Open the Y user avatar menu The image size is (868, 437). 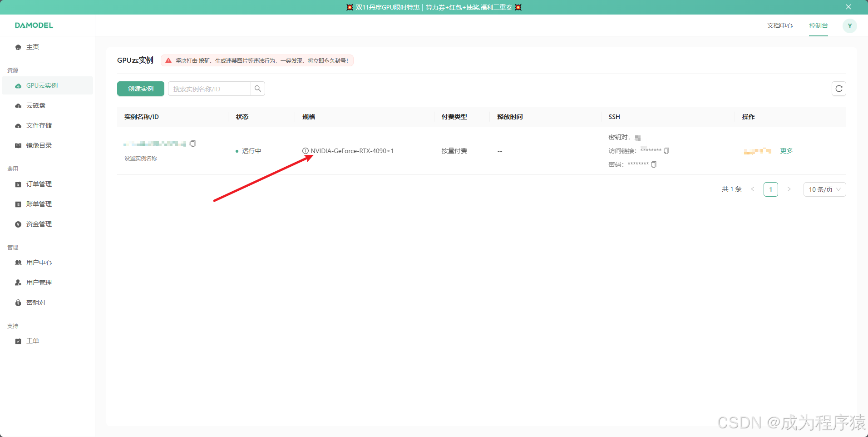[x=849, y=26]
